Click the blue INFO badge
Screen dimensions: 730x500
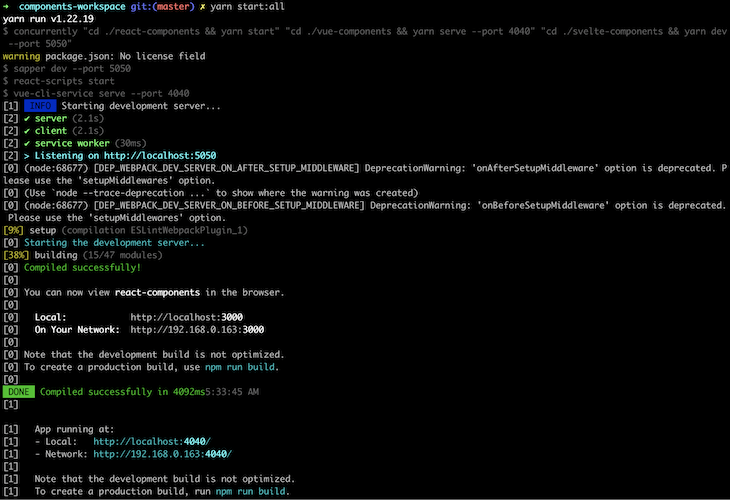click(x=40, y=106)
